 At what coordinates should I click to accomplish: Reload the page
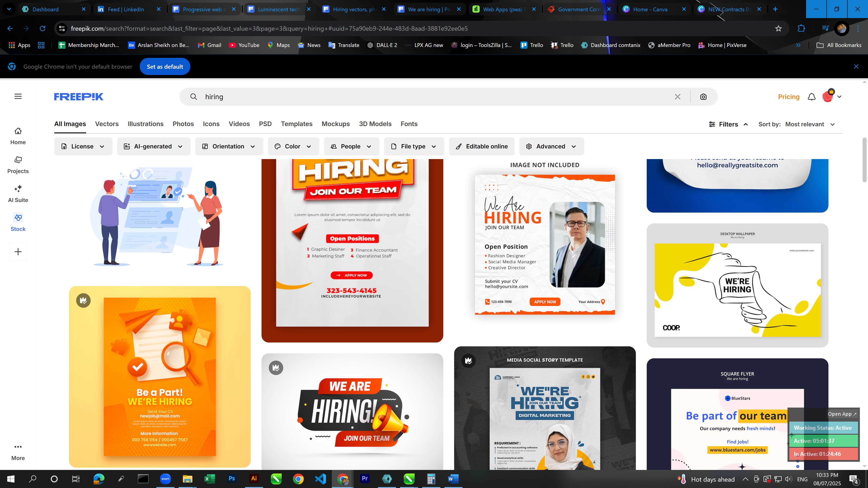pos(42,29)
